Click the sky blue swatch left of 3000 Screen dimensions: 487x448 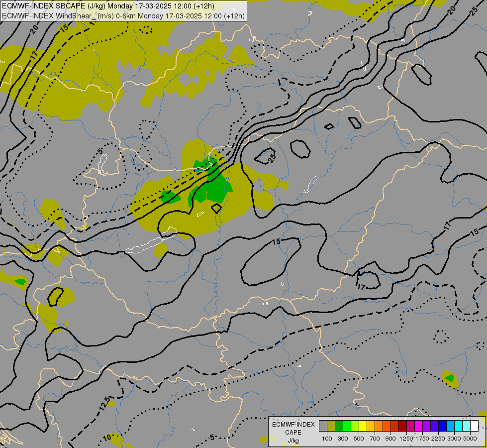point(451,426)
